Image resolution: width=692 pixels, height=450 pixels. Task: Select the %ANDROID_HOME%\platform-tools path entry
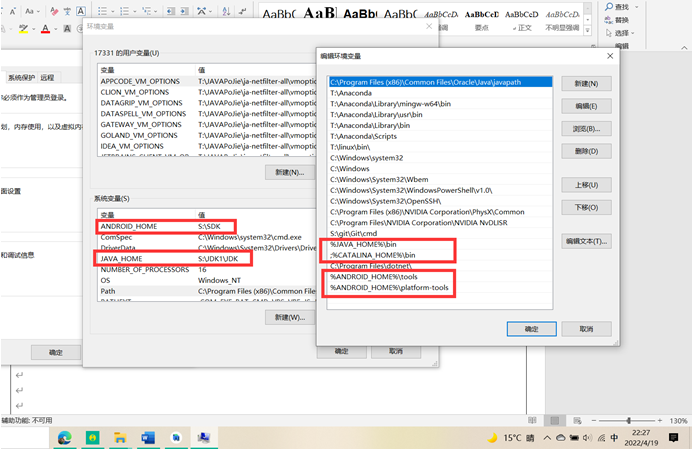pos(440,288)
